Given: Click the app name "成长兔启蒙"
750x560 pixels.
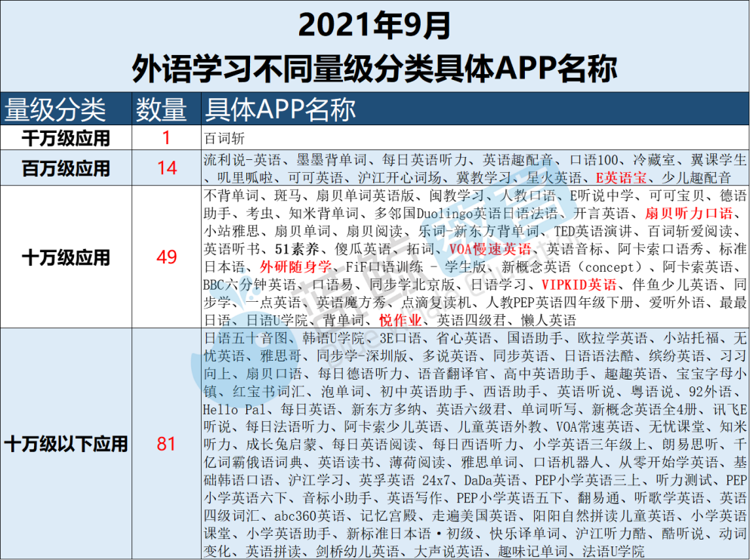Looking at the screenshot, I should [281, 445].
